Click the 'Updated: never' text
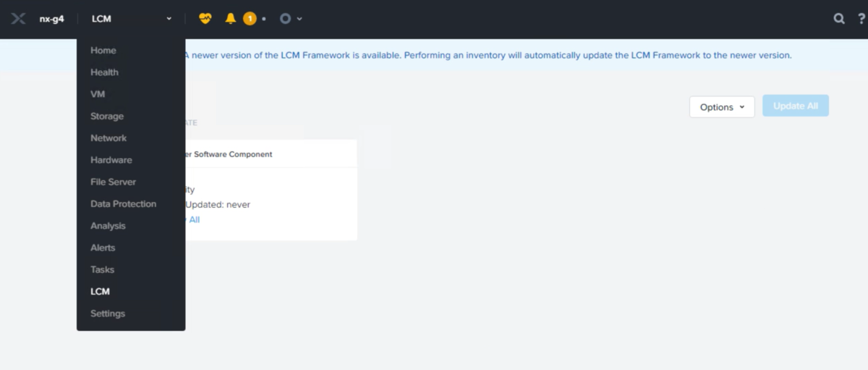868x370 pixels. (x=218, y=205)
